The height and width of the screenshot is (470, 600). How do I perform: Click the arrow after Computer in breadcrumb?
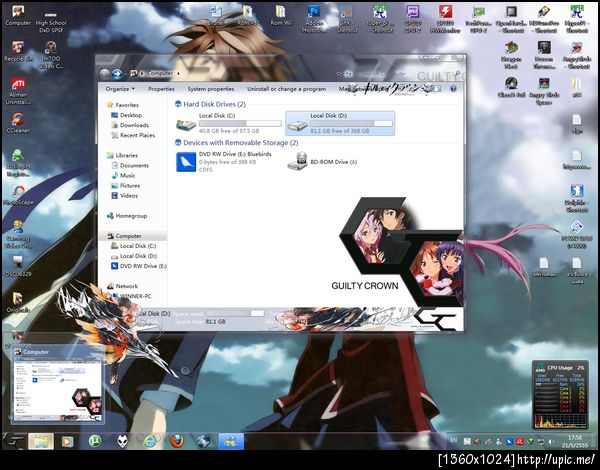click(x=178, y=73)
